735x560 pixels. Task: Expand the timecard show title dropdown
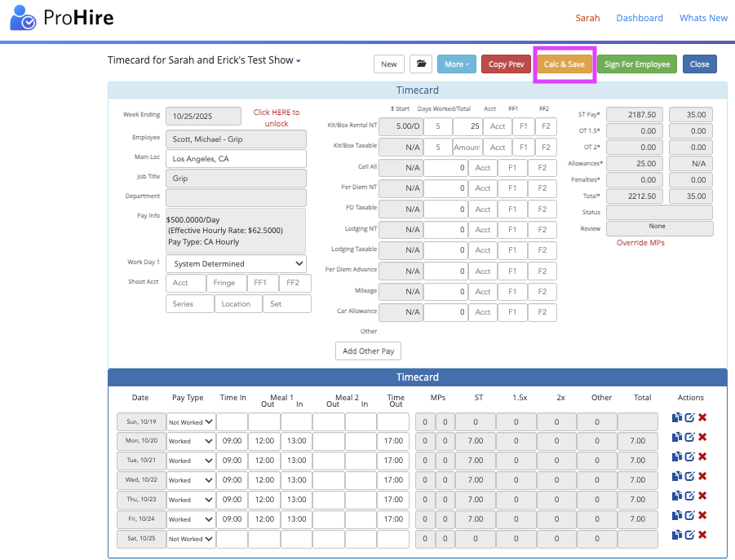click(298, 61)
